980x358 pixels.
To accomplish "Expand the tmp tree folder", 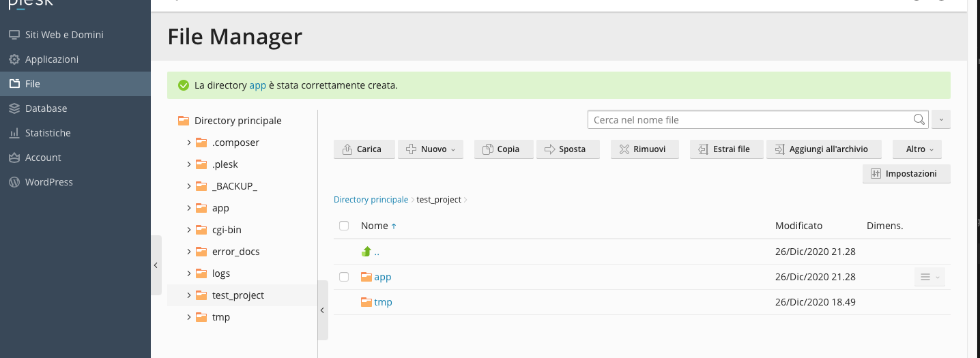I will click(189, 317).
